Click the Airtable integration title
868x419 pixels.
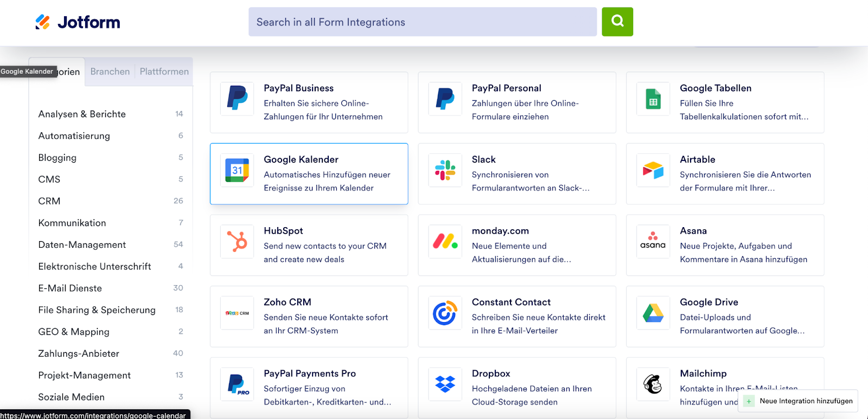coord(698,159)
